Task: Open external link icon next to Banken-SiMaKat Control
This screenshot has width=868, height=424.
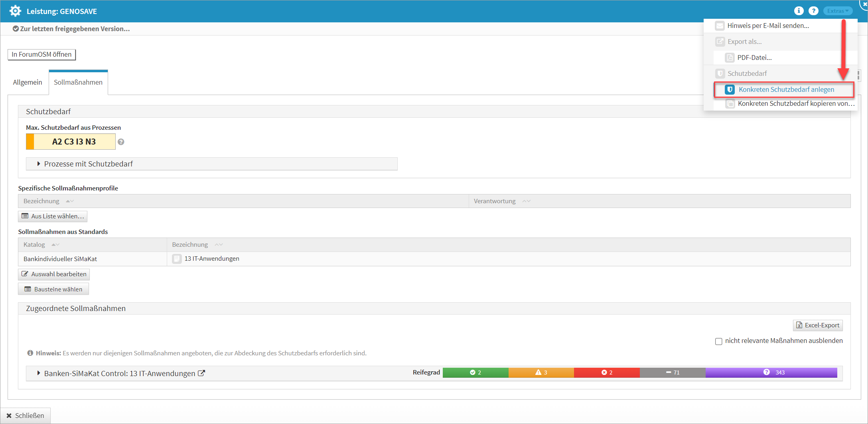Action: pos(202,373)
